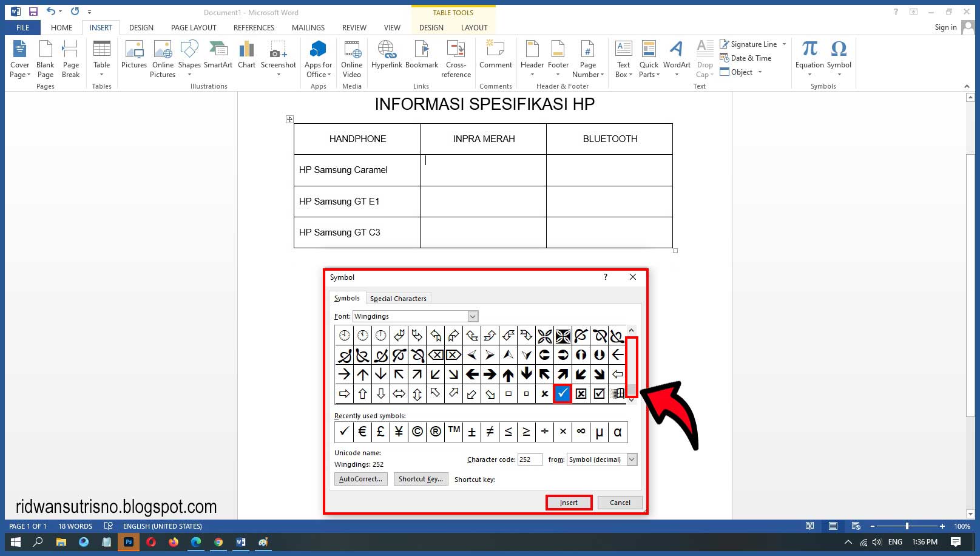Insert Pictures from file
This screenshot has width=980, height=556.
point(133,55)
